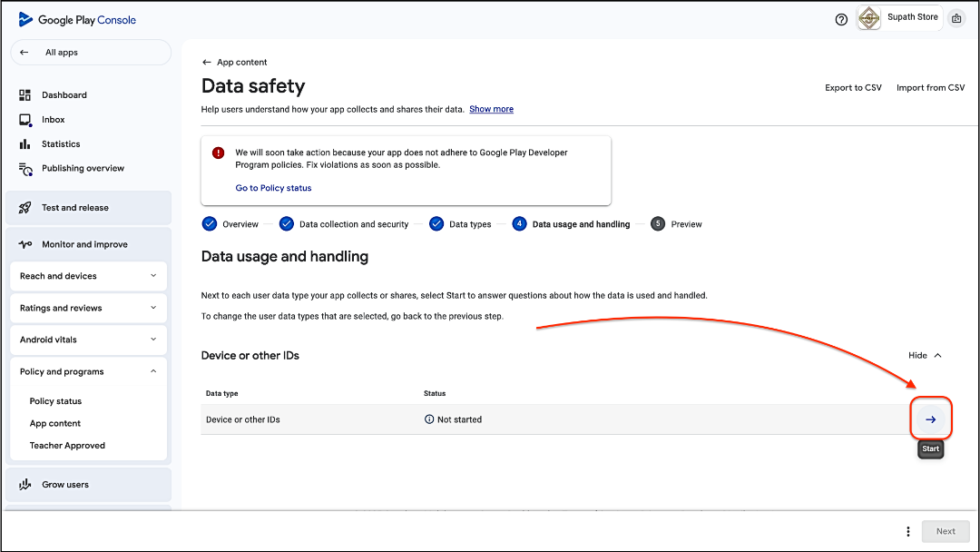Image resolution: width=980 pixels, height=552 pixels.
Task: Select Policy status in sidebar
Action: coord(55,401)
